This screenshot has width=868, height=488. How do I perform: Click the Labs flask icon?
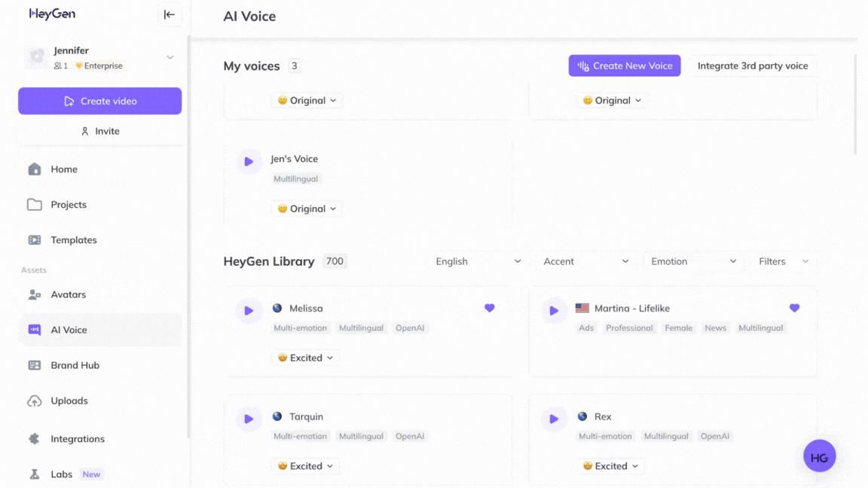point(35,474)
